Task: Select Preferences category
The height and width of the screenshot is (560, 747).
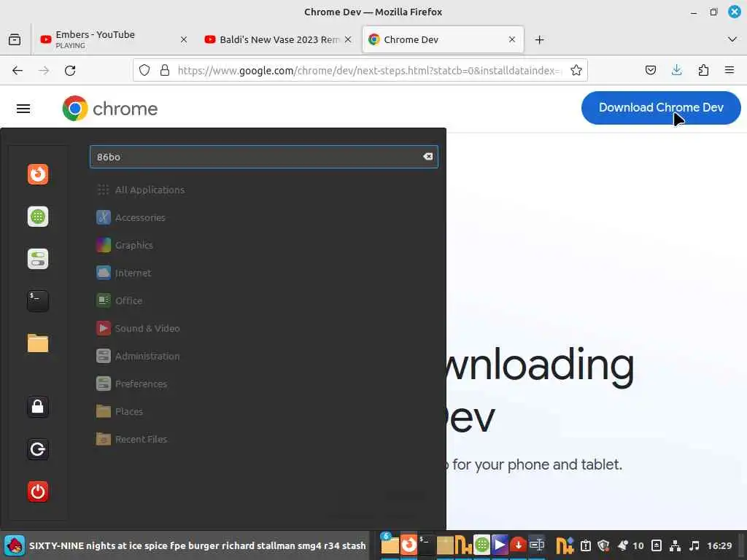Action: coord(132,384)
